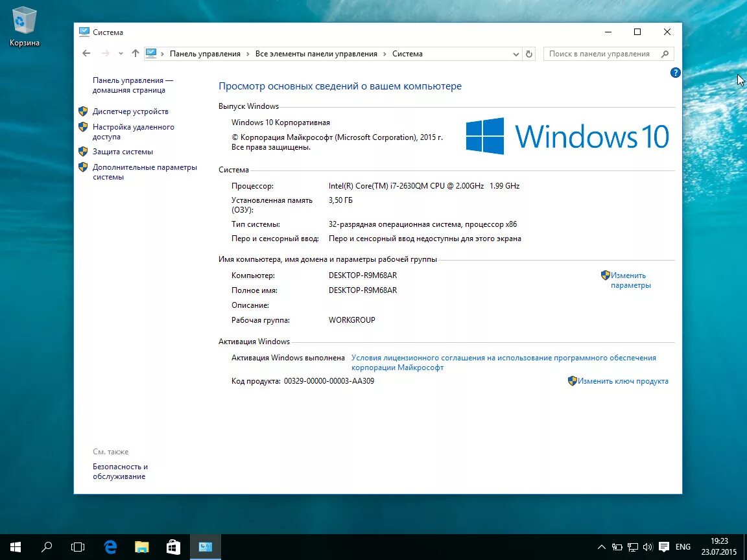Click the Система control panel taskbar button
This screenshot has height=560, width=747.
click(x=206, y=546)
